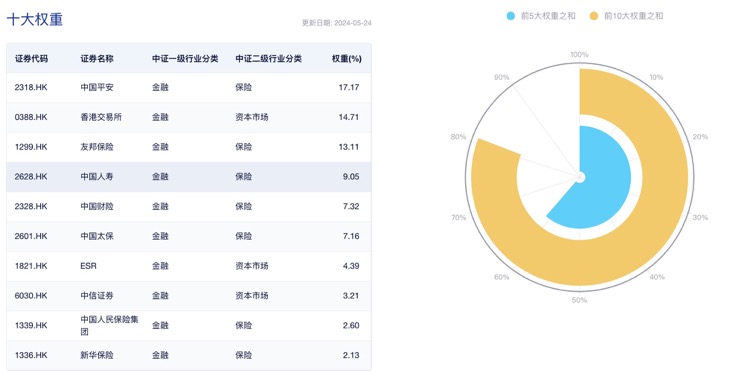Click weight value 4.39

351,266
